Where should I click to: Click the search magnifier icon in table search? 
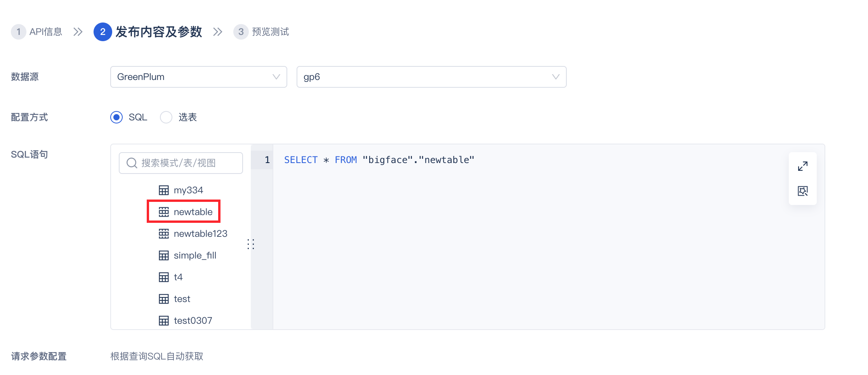(x=132, y=163)
